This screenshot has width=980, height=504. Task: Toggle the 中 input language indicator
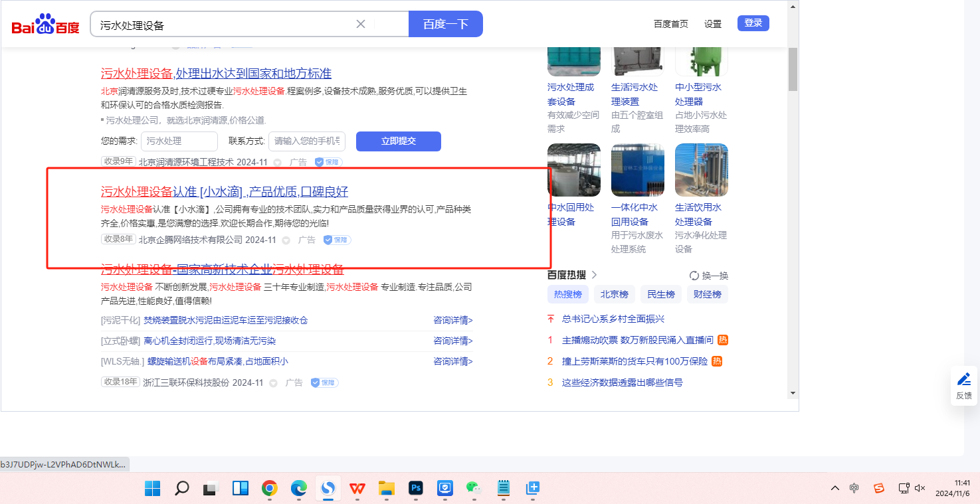pos(854,488)
